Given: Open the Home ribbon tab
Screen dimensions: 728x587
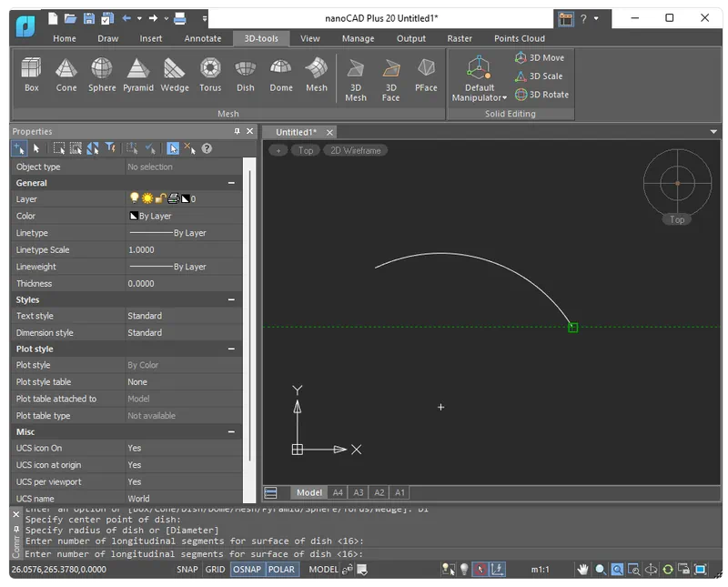Looking at the screenshot, I should pyautogui.click(x=64, y=38).
